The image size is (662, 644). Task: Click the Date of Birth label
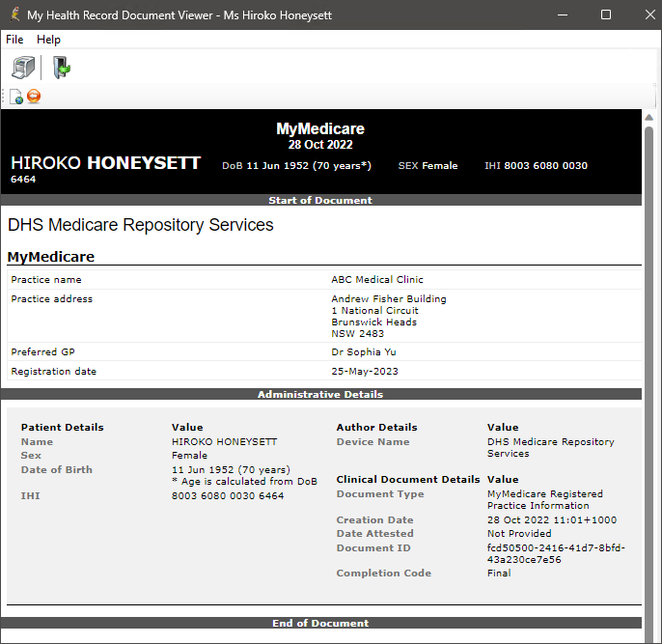pyautogui.click(x=57, y=469)
